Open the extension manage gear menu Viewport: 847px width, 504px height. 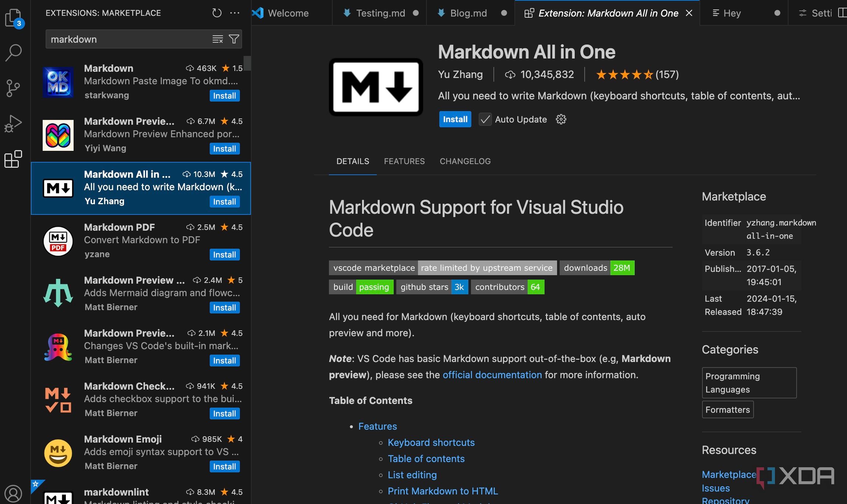coord(561,119)
